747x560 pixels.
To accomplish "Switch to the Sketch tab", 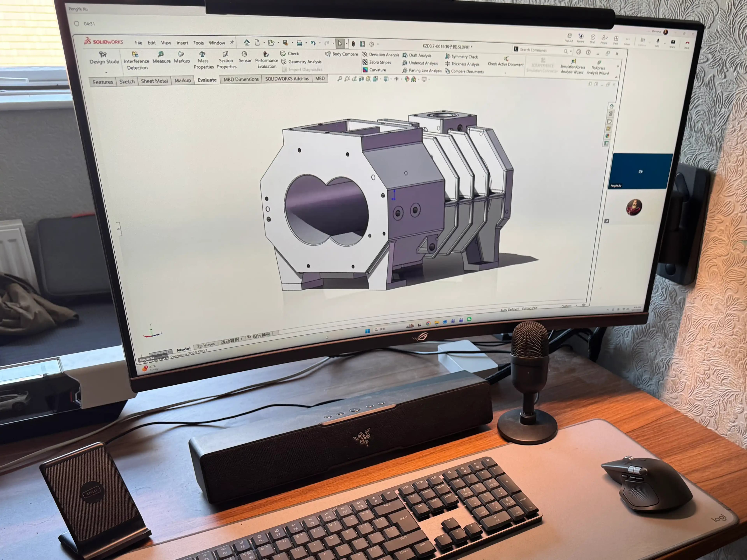I will [127, 81].
